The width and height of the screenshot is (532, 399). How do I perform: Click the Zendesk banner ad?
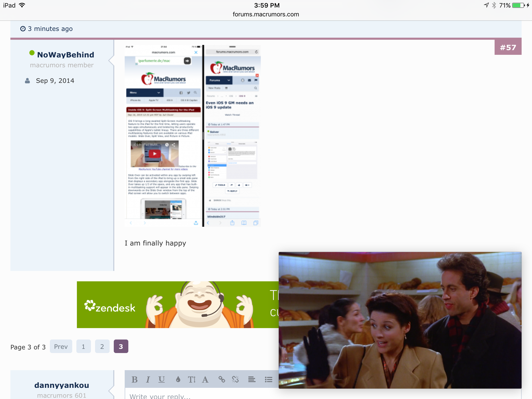(178, 304)
